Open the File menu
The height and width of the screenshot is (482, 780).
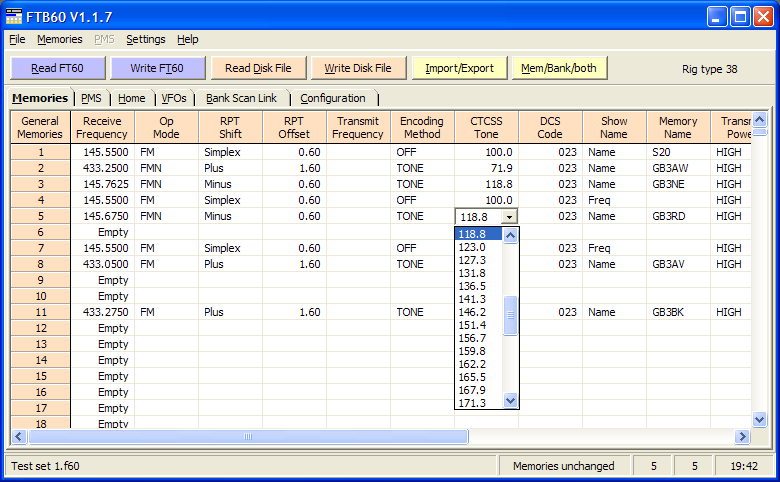coord(17,39)
